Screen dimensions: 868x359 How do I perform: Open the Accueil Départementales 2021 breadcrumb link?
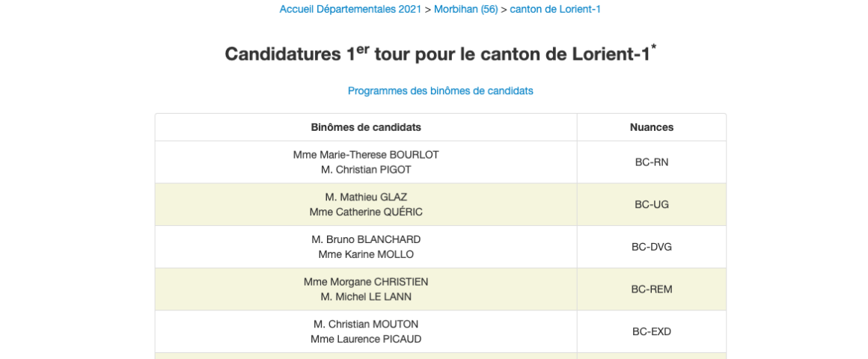pos(351,9)
